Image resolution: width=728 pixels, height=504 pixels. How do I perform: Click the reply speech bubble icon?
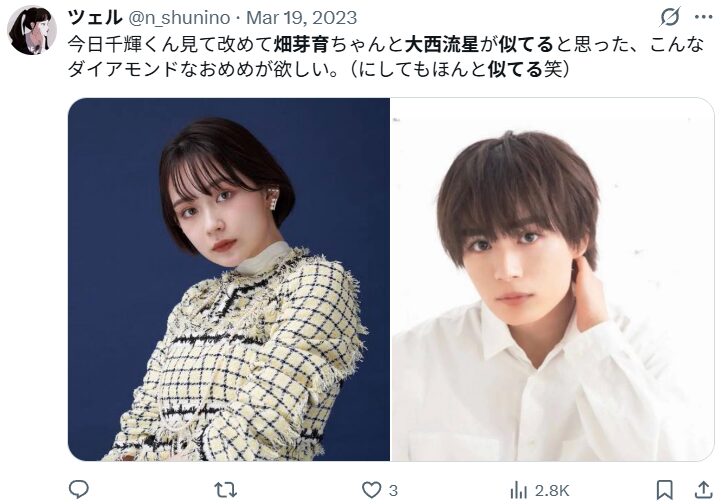pyautogui.click(x=78, y=490)
